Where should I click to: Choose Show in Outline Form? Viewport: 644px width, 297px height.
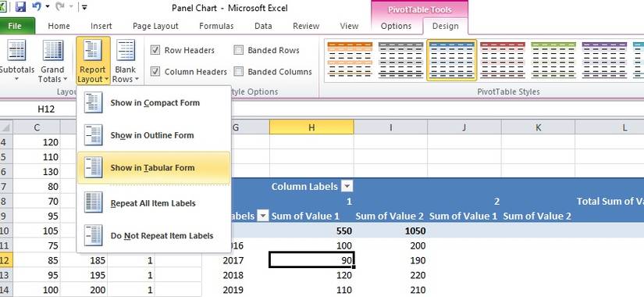(154, 135)
